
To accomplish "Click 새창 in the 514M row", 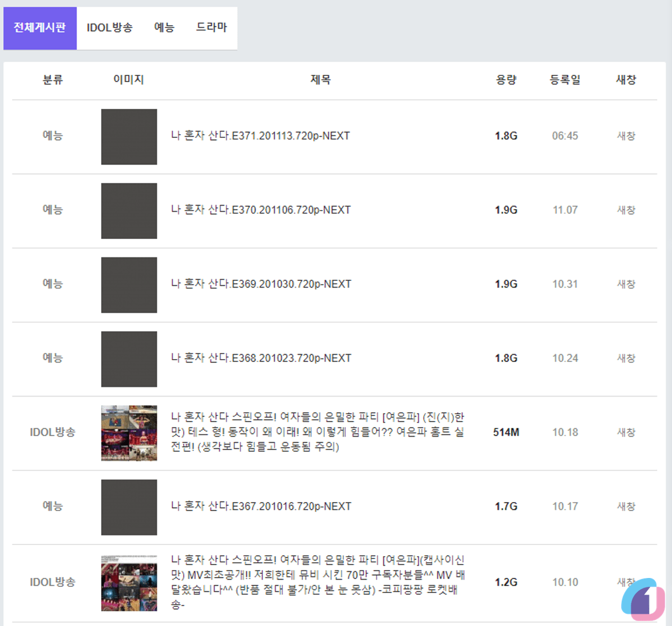I will click(x=626, y=432).
